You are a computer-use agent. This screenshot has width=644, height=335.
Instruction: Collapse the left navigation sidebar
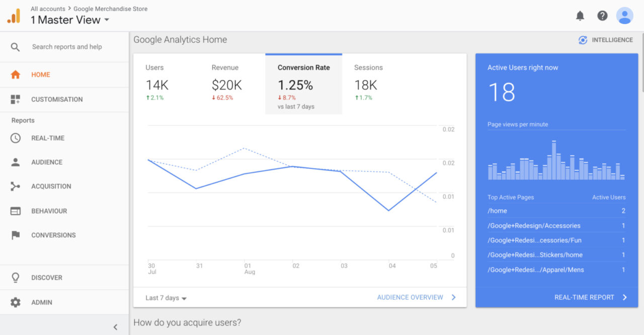pyautogui.click(x=115, y=326)
